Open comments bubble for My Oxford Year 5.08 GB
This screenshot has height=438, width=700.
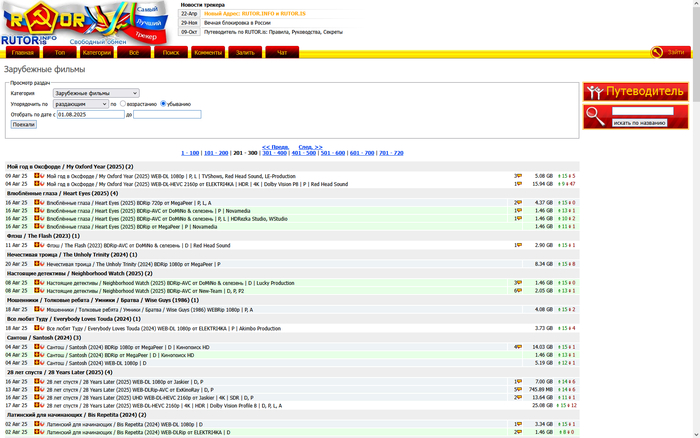click(518, 176)
